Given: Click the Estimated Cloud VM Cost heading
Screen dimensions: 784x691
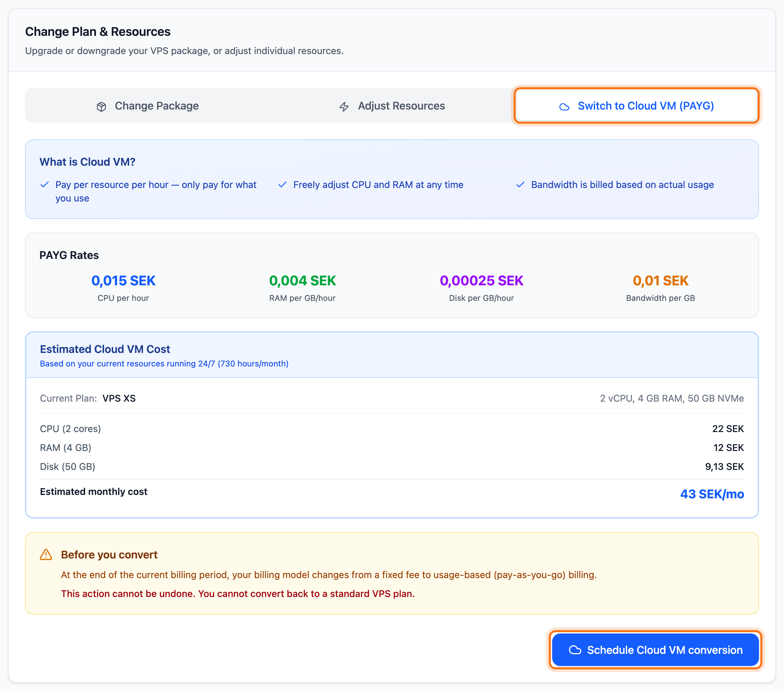Looking at the screenshot, I should tap(105, 349).
